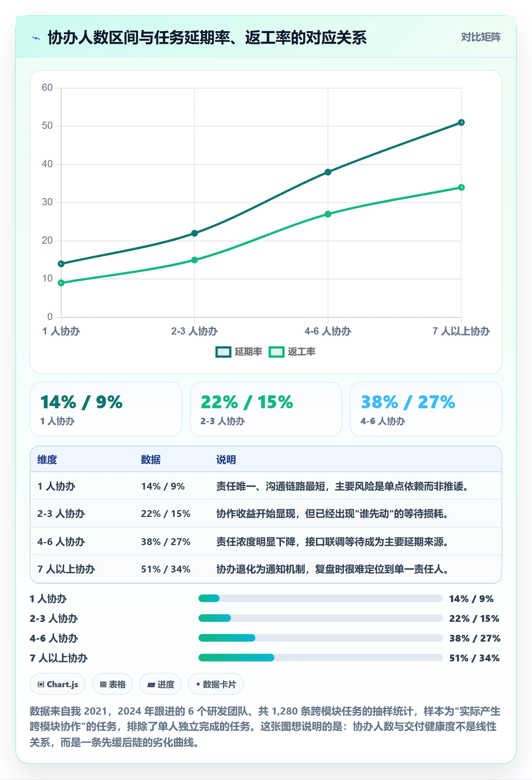The width and height of the screenshot is (532, 780).
Task: Click the 返工率 data point at 2-3 人协办
Action: click(x=195, y=260)
